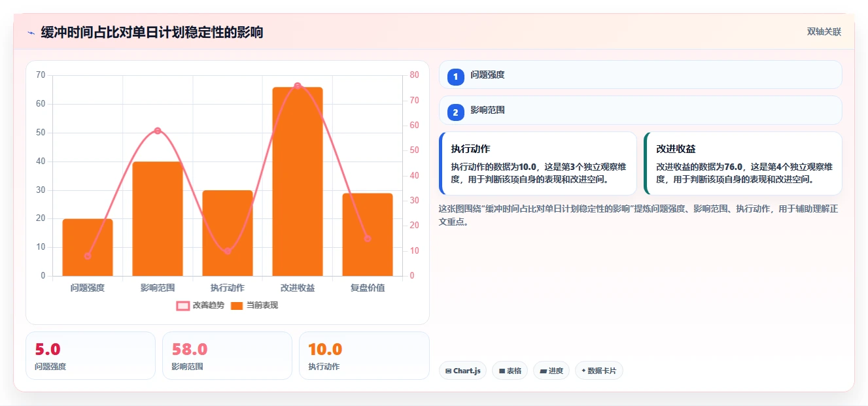
Task: Open step 2 影响范围 row
Action: pyautogui.click(x=640, y=110)
